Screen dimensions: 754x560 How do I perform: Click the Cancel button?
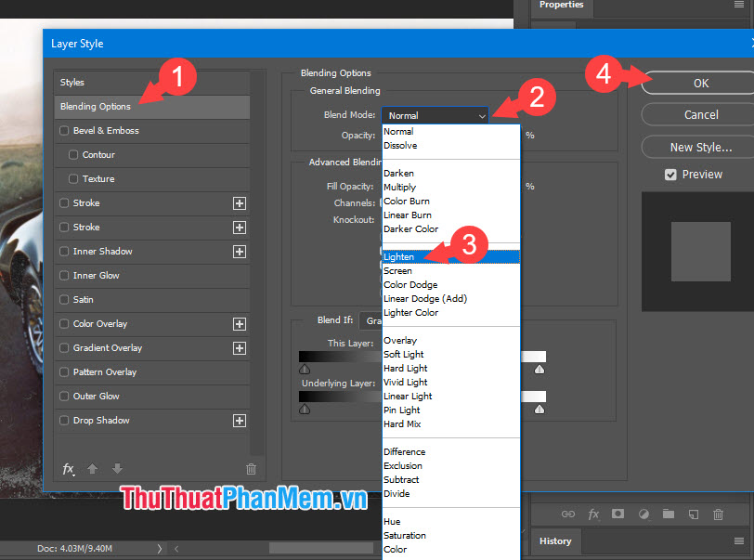[700, 115]
